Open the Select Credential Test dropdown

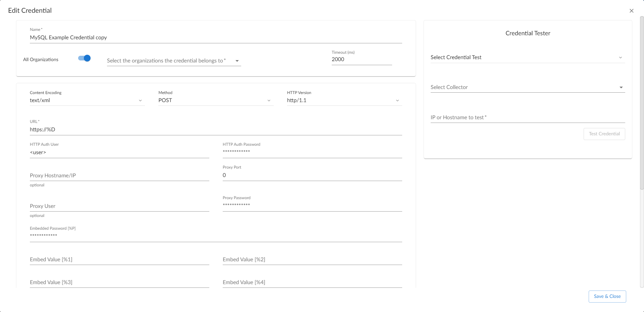coord(527,57)
